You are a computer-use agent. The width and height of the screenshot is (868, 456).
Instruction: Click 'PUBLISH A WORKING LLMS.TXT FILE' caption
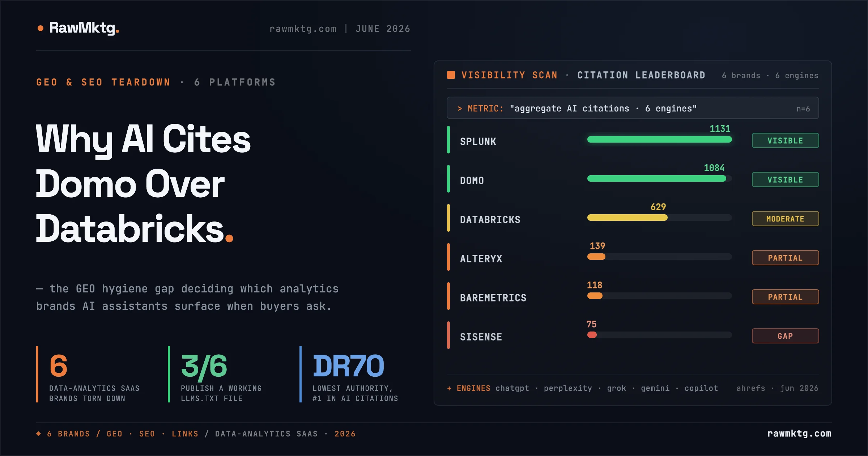coord(221,393)
